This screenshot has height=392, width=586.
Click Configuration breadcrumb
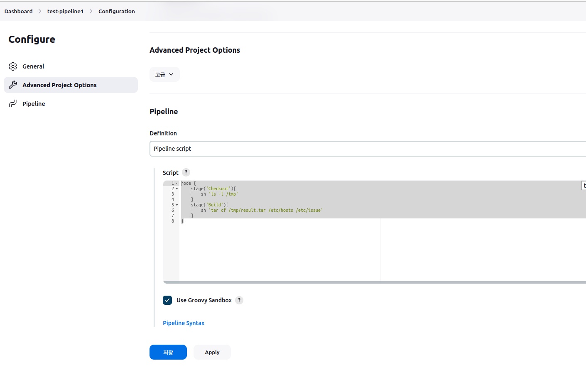(117, 11)
